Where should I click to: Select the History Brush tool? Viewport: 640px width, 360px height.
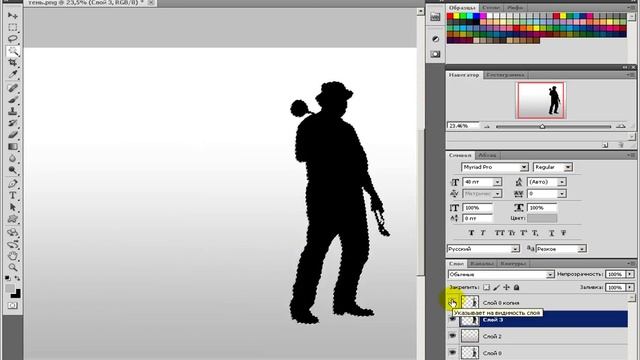[13, 123]
